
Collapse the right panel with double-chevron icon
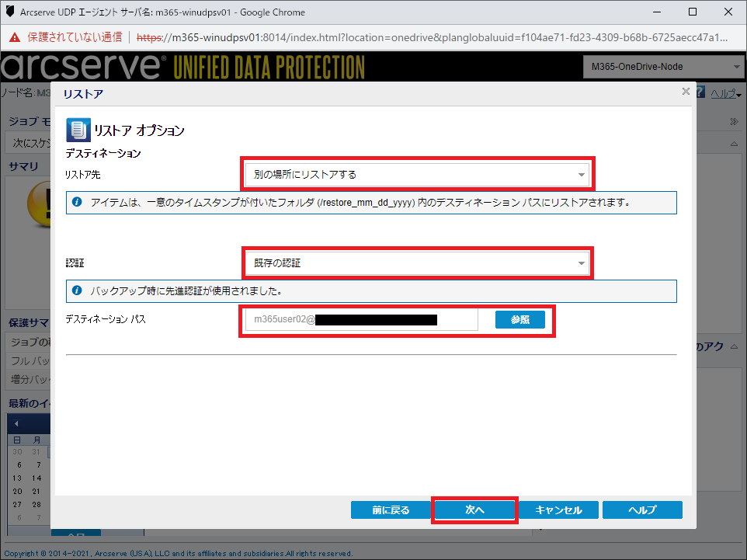[x=734, y=121]
